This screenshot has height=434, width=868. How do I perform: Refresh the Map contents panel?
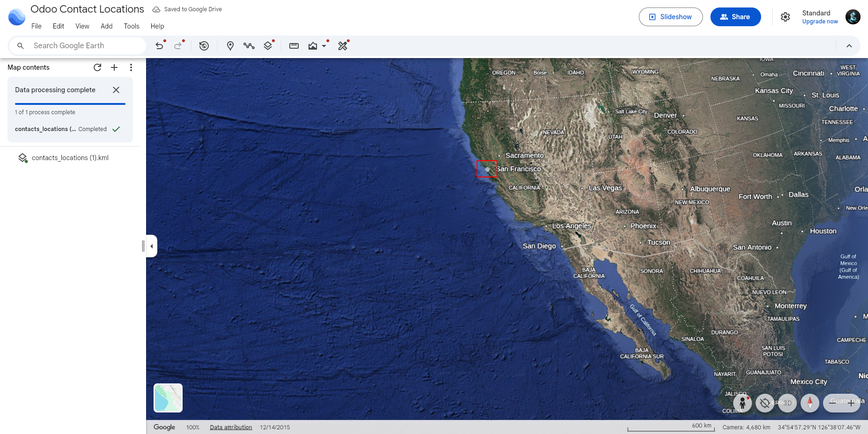click(x=97, y=67)
